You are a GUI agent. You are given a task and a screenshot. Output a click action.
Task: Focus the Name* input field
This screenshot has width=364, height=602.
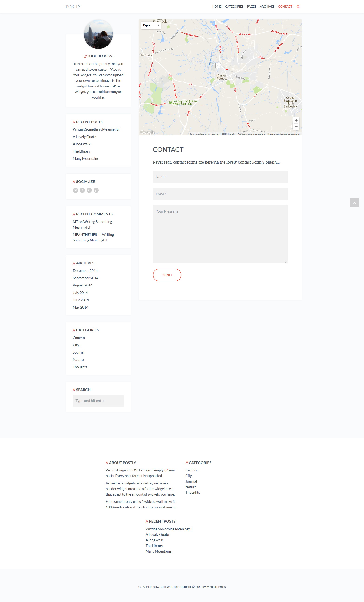point(220,177)
